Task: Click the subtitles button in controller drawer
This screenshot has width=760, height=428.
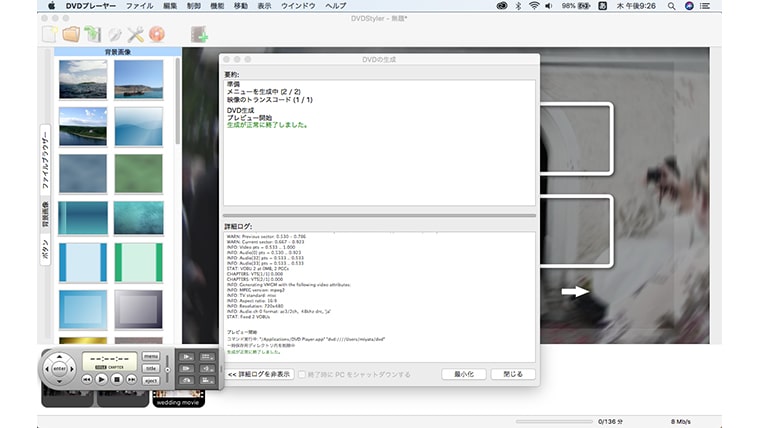Action: point(207,357)
